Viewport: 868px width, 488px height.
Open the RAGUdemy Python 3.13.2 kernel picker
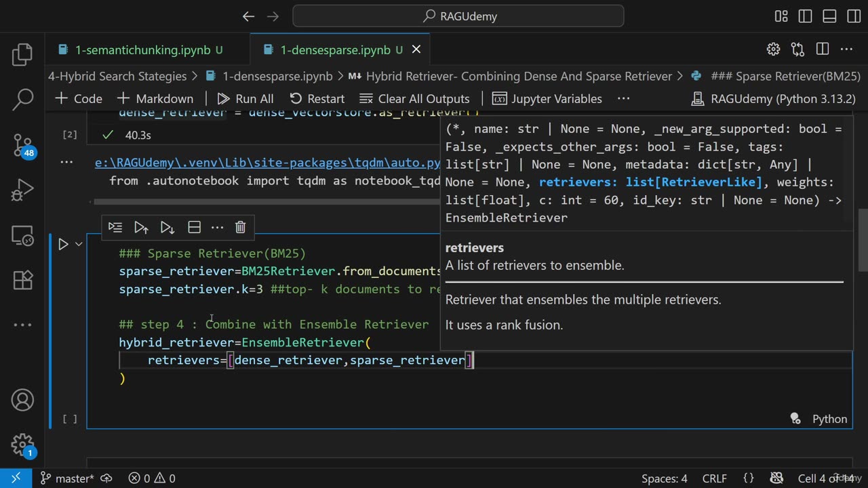[773, 99]
